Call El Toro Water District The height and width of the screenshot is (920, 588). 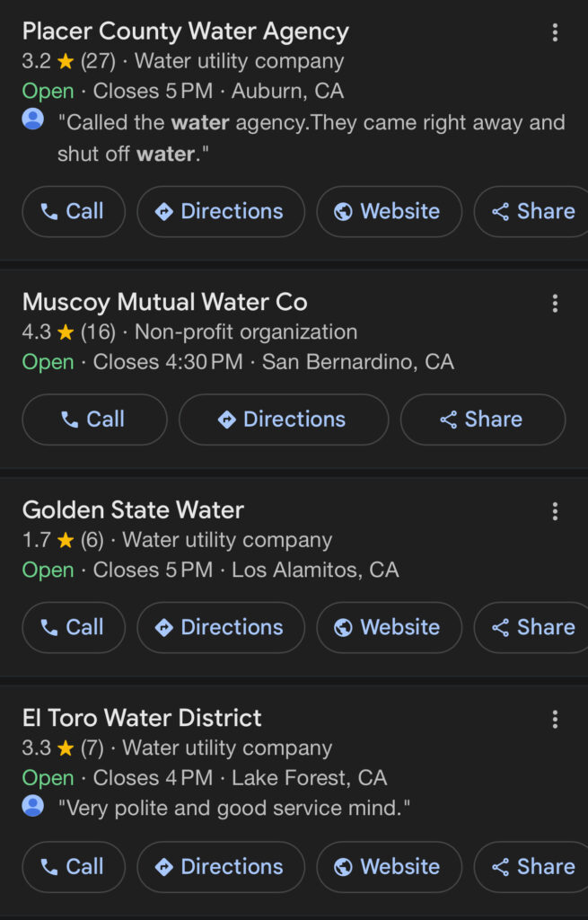73,867
